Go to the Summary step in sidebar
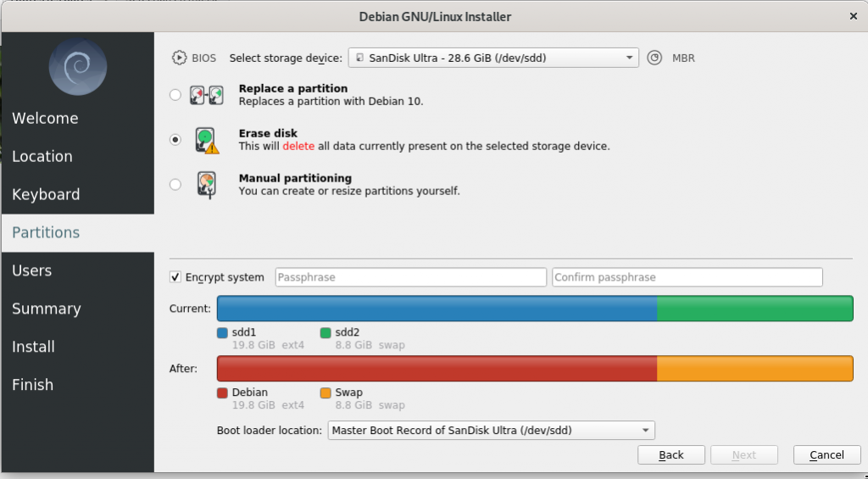The width and height of the screenshot is (868, 479). tap(78, 309)
